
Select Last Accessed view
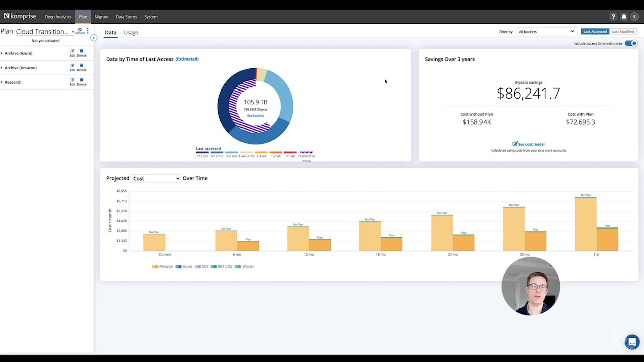pyautogui.click(x=595, y=31)
